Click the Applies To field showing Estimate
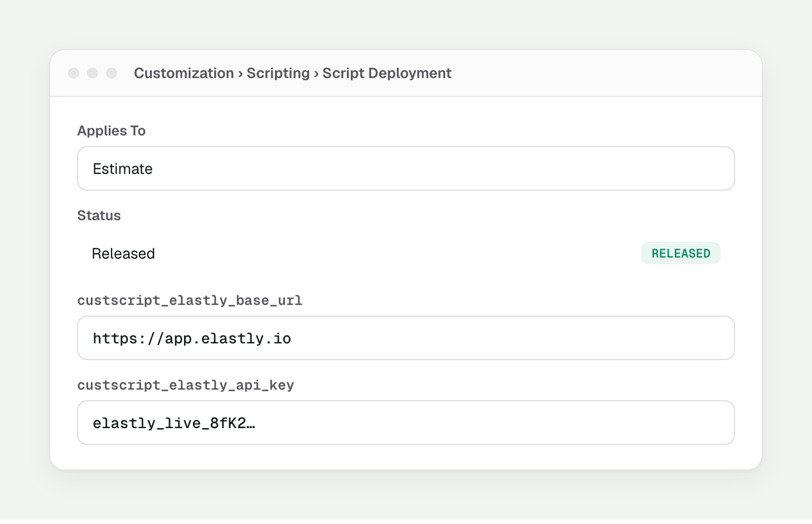 (406, 168)
